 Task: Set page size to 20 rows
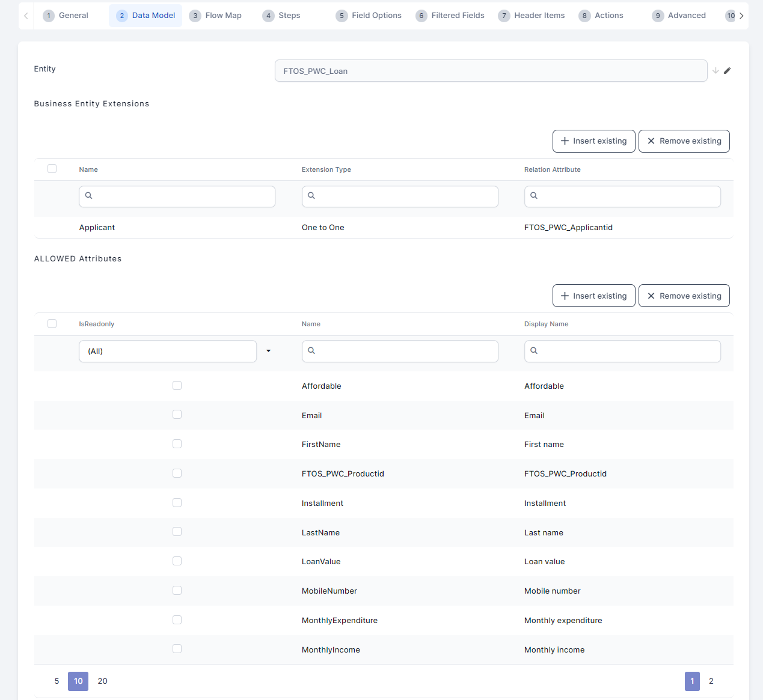[x=102, y=681]
